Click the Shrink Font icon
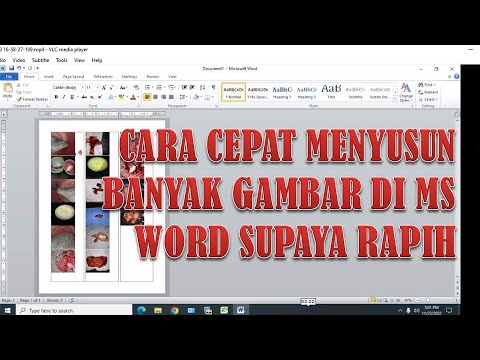 pos(111,87)
